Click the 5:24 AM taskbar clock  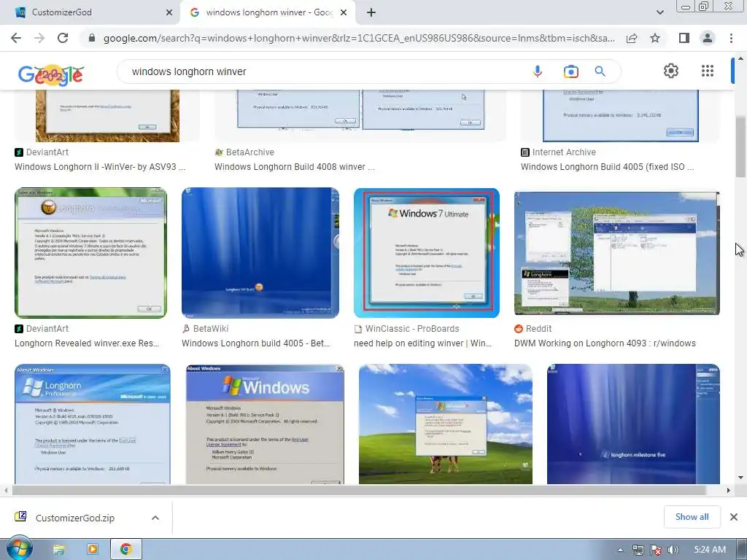(710, 550)
